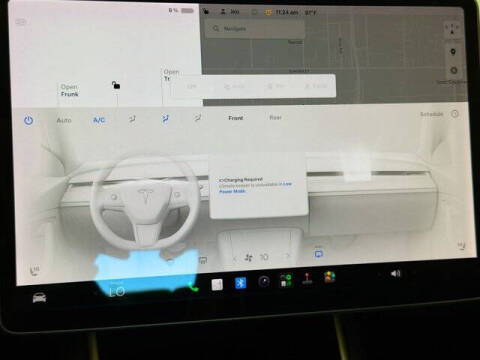Tap Open Frunk on the car view
This screenshot has width=480, height=360.
69,90
